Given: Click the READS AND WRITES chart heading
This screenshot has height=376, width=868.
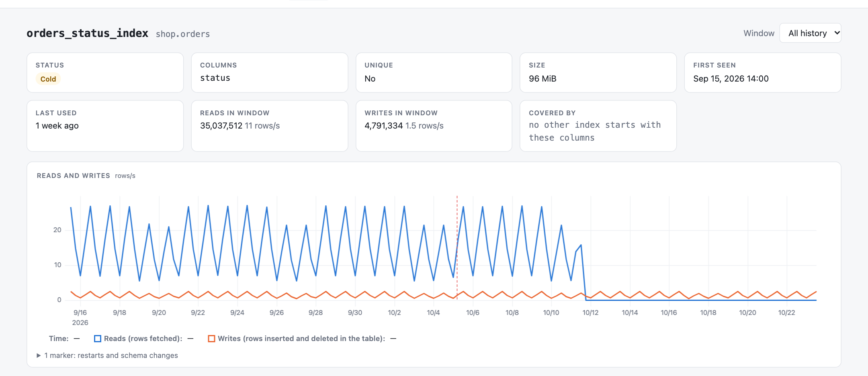Looking at the screenshot, I should (x=73, y=176).
